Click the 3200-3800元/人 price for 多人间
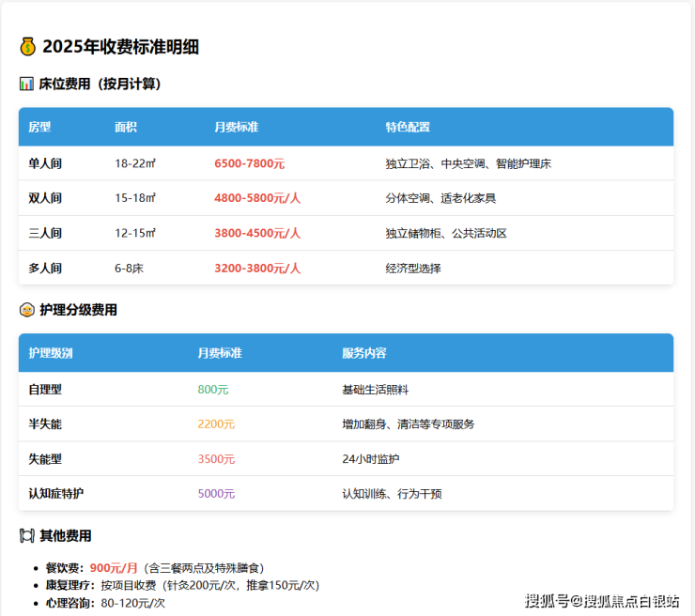The image size is (695, 616). click(x=257, y=268)
